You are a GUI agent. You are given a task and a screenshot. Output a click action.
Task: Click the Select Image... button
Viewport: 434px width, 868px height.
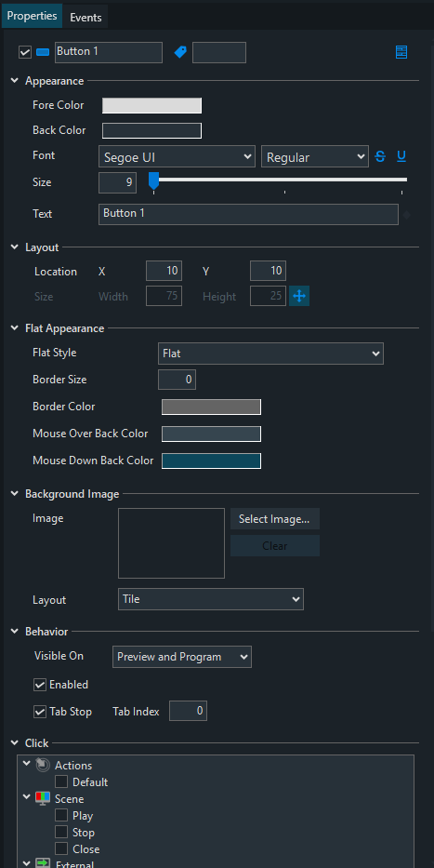coord(275,519)
